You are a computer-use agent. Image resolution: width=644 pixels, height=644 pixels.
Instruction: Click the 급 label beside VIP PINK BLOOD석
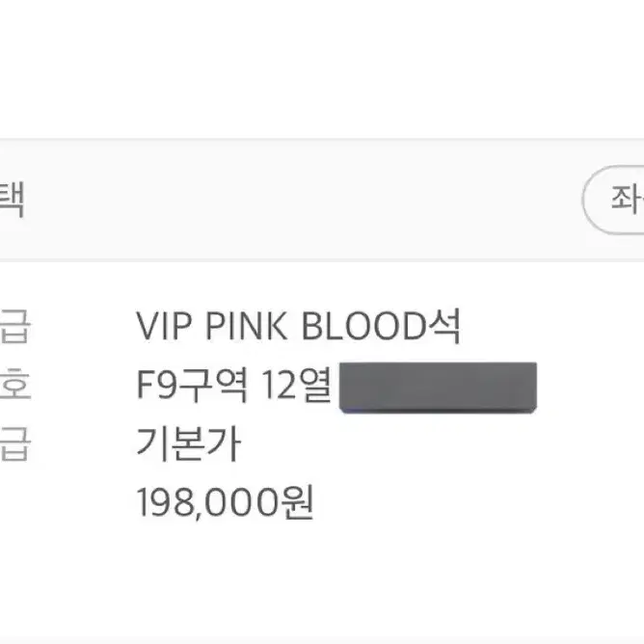click(x=14, y=326)
